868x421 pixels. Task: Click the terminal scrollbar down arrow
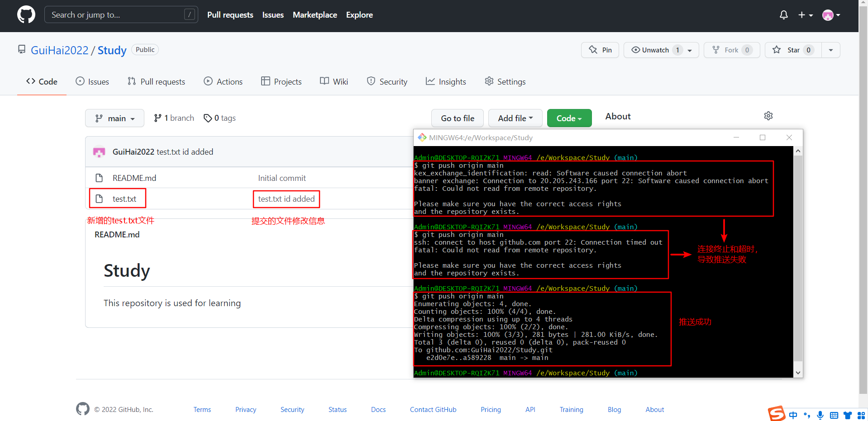[798, 373]
